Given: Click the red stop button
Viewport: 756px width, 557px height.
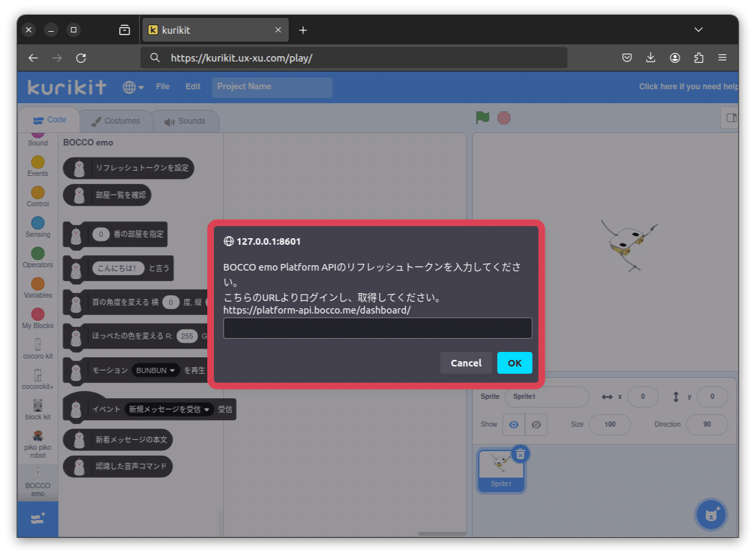Looking at the screenshot, I should [x=503, y=118].
